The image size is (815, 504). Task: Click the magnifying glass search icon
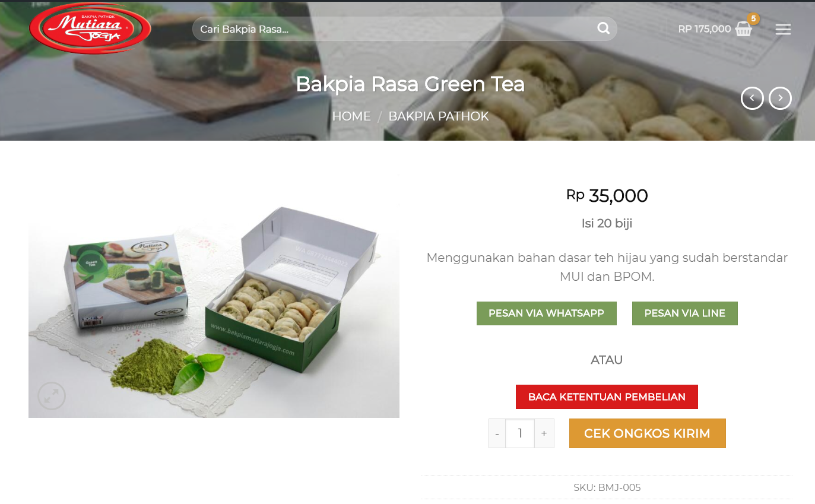[x=603, y=28]
